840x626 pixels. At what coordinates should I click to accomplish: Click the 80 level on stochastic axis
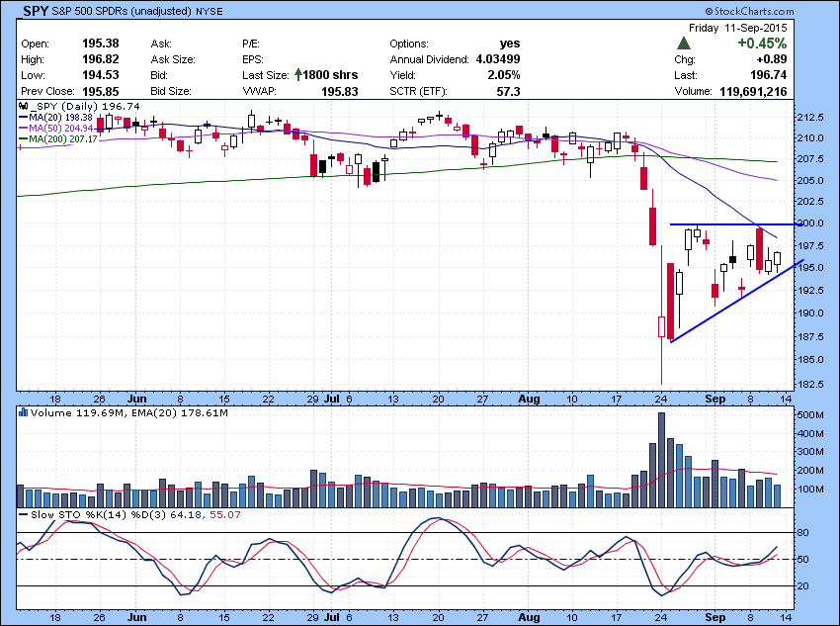(x=803, y=532)
